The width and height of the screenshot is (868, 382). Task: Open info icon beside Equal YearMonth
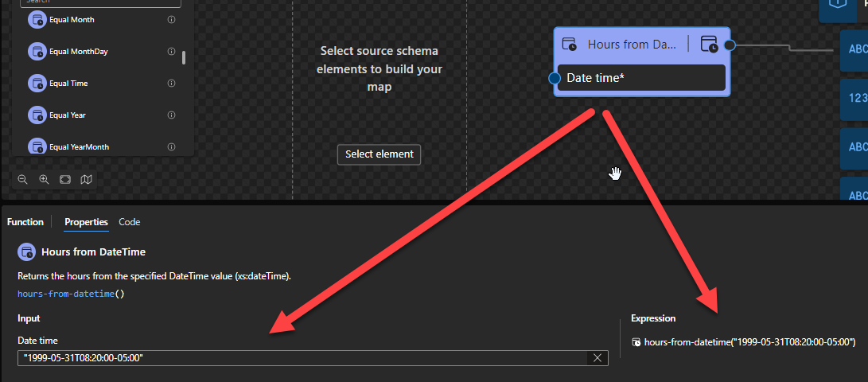pos(171,147)
